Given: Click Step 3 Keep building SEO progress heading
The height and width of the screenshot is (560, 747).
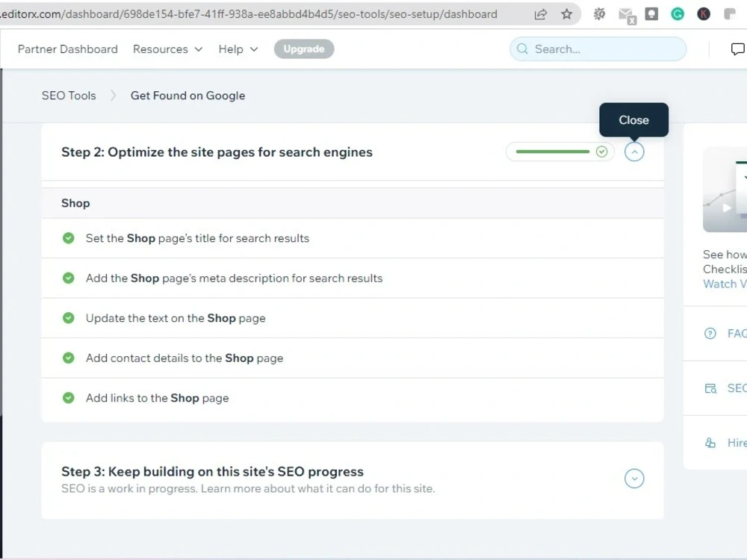Looking at the screenshot, I should click(x=212, y=472).
